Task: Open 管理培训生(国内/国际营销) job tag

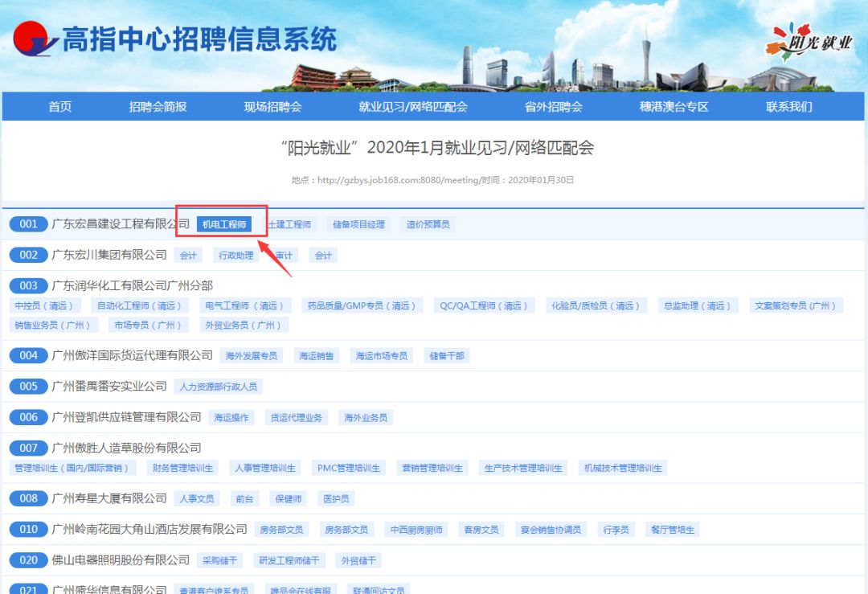Action: click(x=71, y=469)
